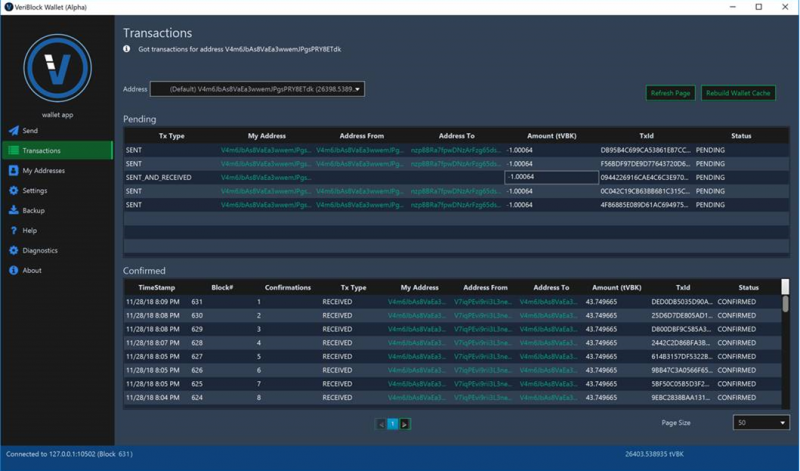Viewport: 800px width, 471px height.
Task: Click the Pending Address To column header
Action: click(x=457, y=136)
